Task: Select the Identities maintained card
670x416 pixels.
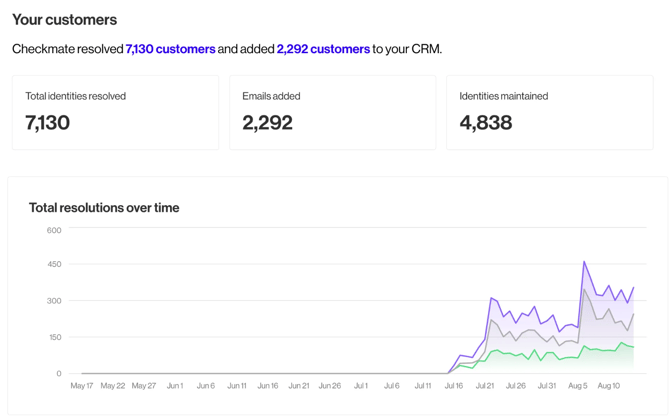Action: pyautogui.click(x=549, y=112)
